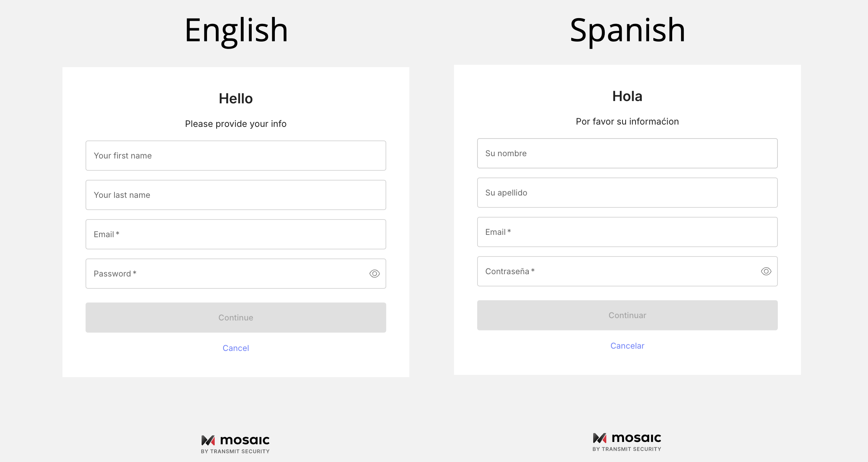
Task: Reveal Contraseña in the Spanish form
Action: (766, 271)
